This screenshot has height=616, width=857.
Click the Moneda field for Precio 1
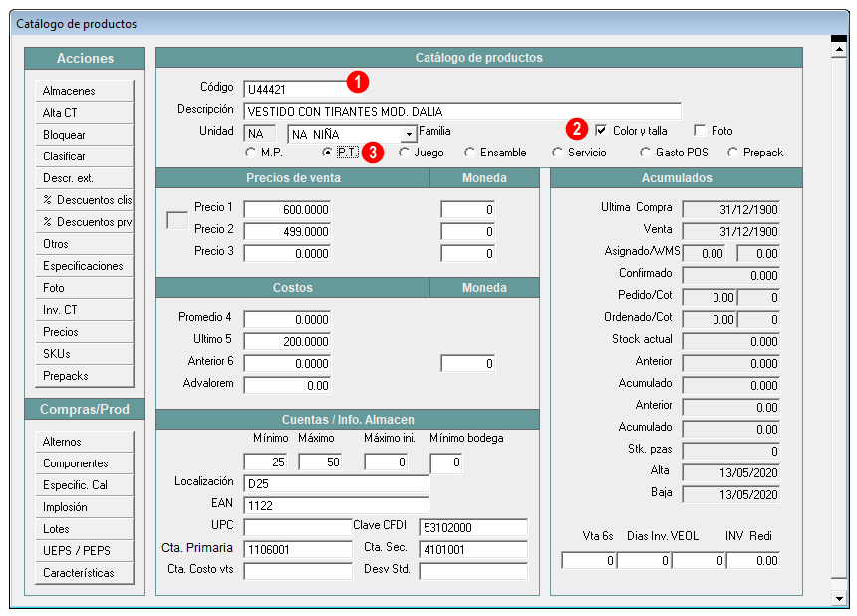click(467, 210)
